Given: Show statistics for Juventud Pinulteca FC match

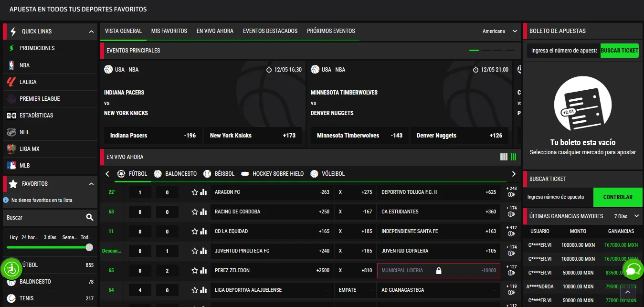Looking at the screenshot, I should (204, 251).
